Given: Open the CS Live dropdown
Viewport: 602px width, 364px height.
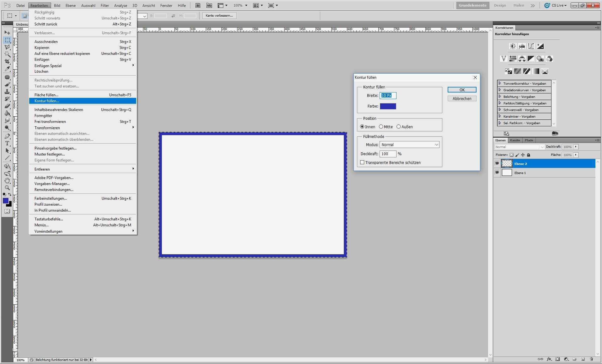Looking at the screenshot, I should pos(556,5).
